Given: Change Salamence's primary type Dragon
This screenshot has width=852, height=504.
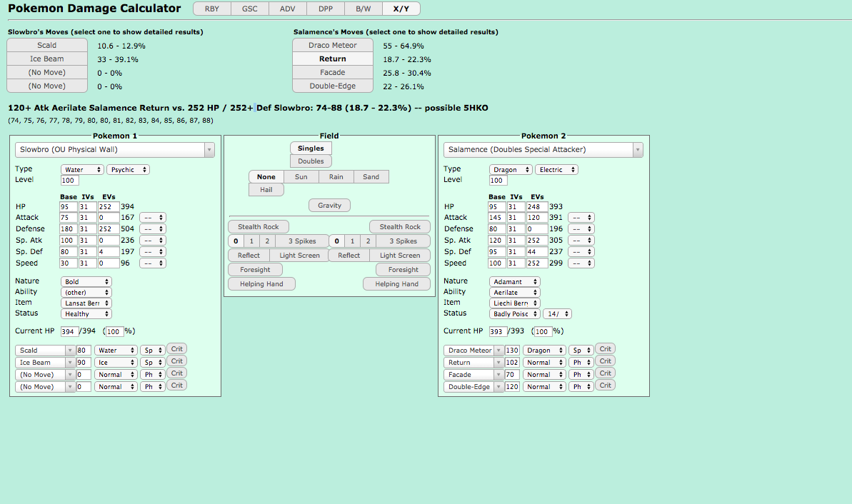Looking at the screenshot, I should coord(511,169).
